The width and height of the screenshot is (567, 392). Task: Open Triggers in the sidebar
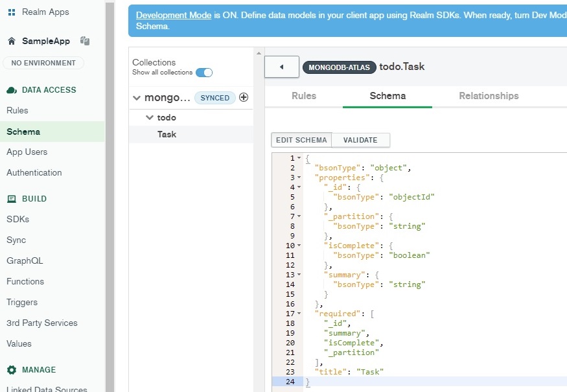(x=22, y=303)
